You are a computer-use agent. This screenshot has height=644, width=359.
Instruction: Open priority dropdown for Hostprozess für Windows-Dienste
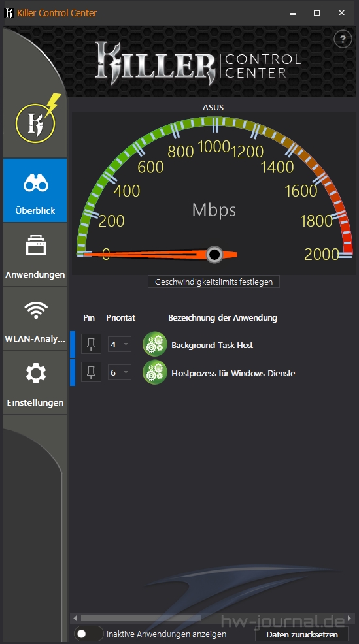[120, 372]
